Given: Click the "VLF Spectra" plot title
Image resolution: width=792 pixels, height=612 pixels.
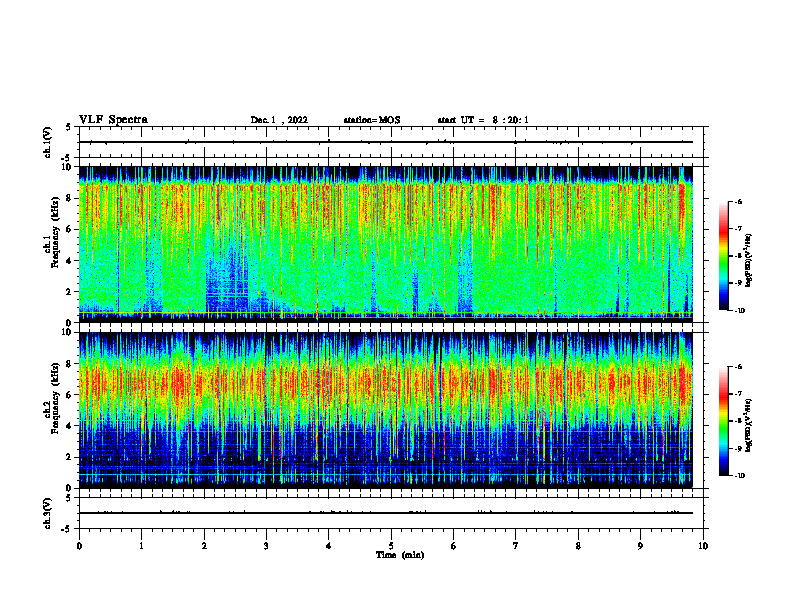Looking at the screenshot, I should tap(113, 120).
